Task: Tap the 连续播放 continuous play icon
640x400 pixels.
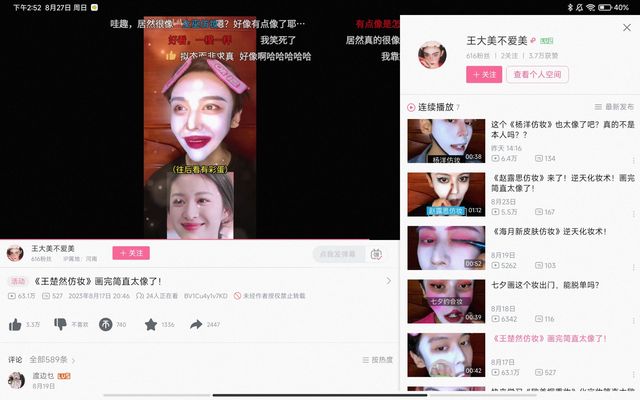Action: [x=411, y=107]
